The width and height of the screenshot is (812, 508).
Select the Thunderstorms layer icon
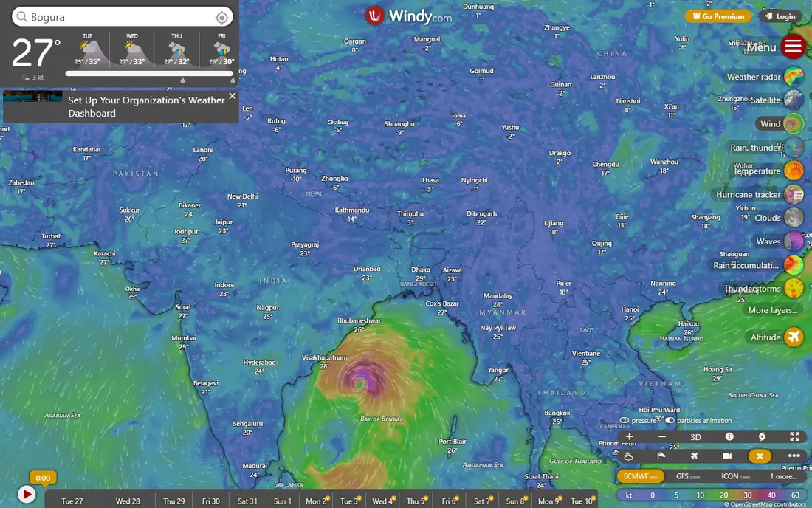point(794,289)
